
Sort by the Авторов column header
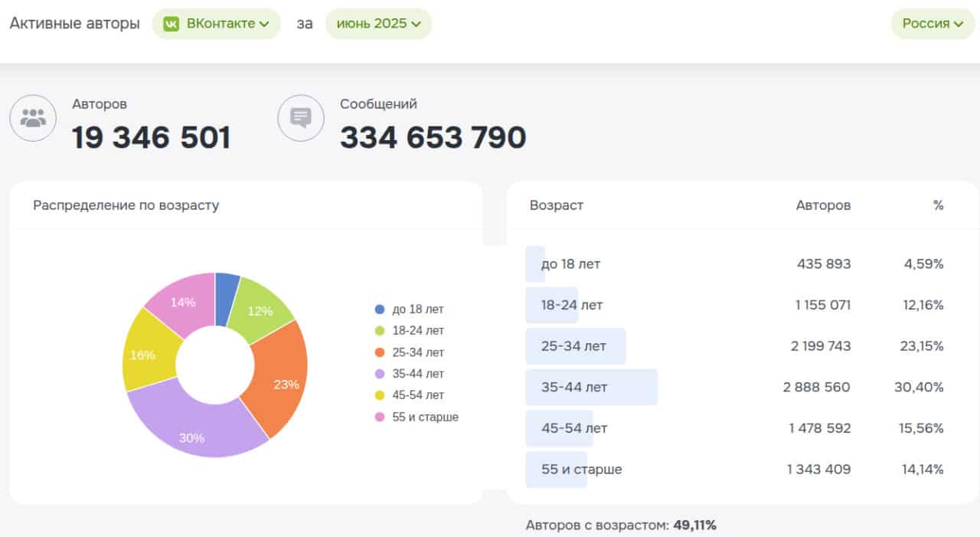tap(823, 205)
